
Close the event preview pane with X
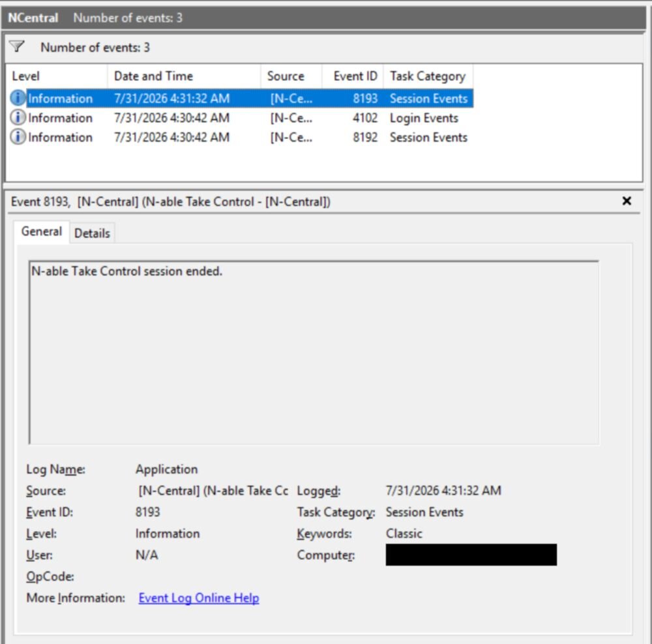(627, 201)
